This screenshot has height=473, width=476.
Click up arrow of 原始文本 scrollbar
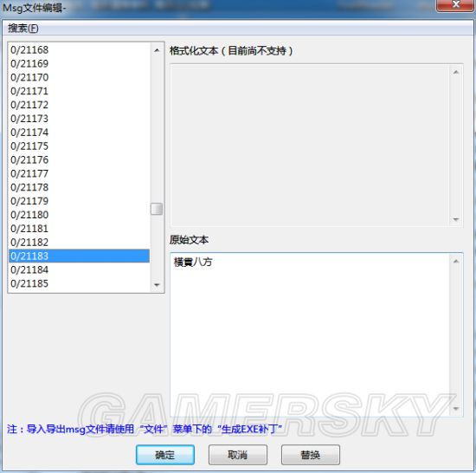[456, 262]
